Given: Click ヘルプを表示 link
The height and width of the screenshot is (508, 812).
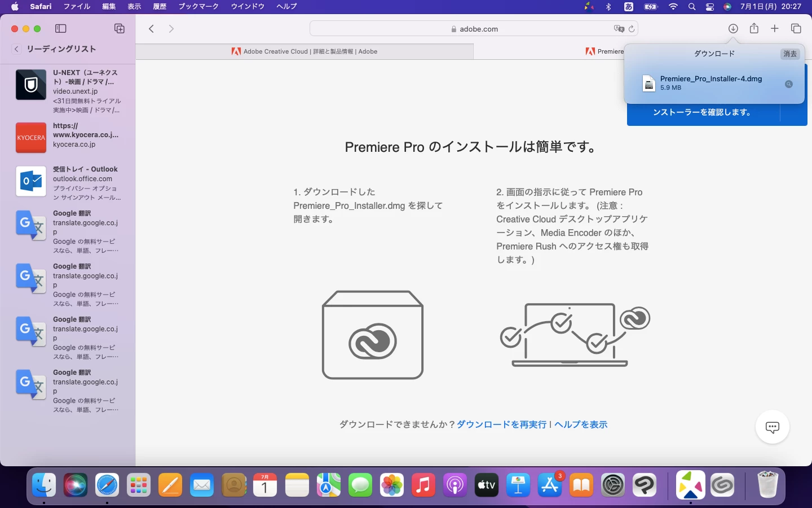Looking at the screenshot, I should pos(581,424).
